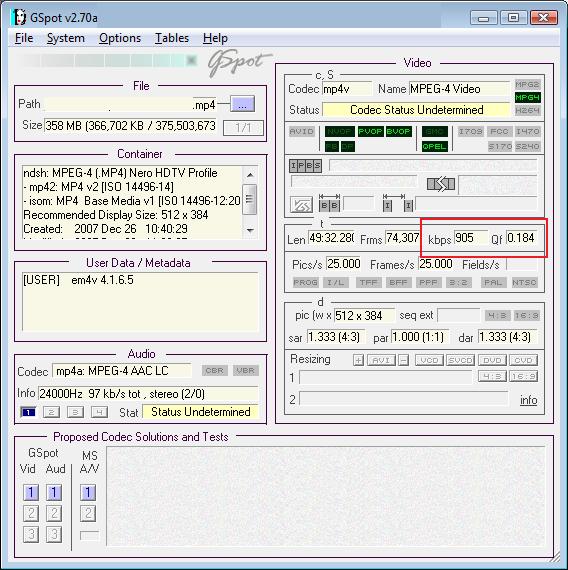Click the FCC indicator

pos(499,131)
